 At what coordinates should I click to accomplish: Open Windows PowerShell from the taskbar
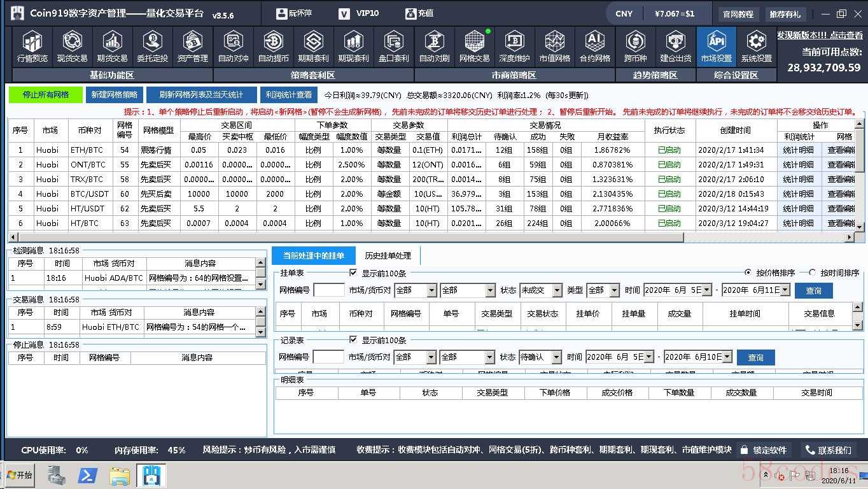point(87,476)
